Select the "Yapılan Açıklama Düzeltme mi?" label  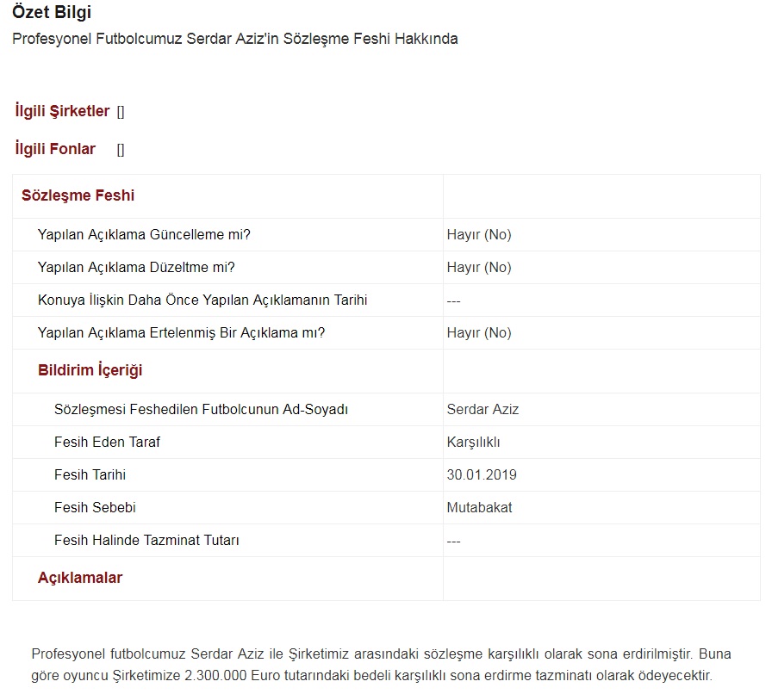click(136, 268)
